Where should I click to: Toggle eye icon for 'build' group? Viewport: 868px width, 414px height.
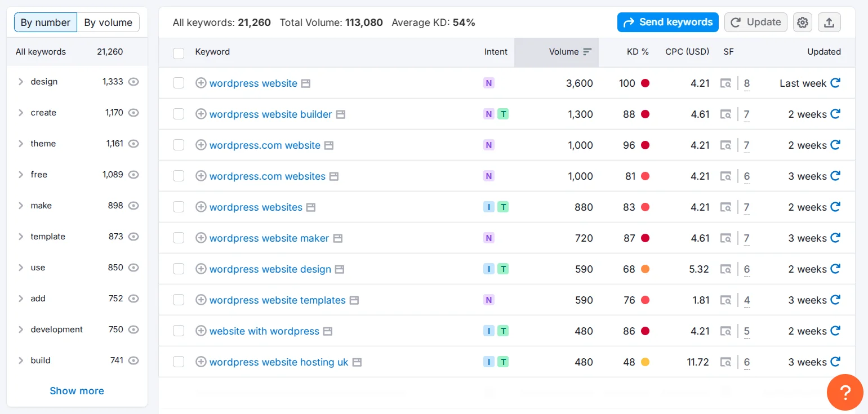pyautogui.click(x=133, y=360)
